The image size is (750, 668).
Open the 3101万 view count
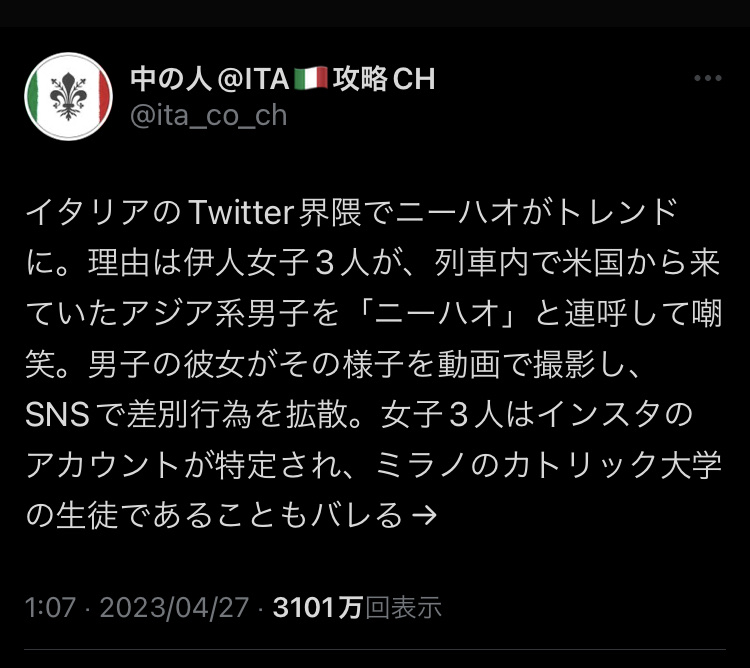tap(317, 607)
